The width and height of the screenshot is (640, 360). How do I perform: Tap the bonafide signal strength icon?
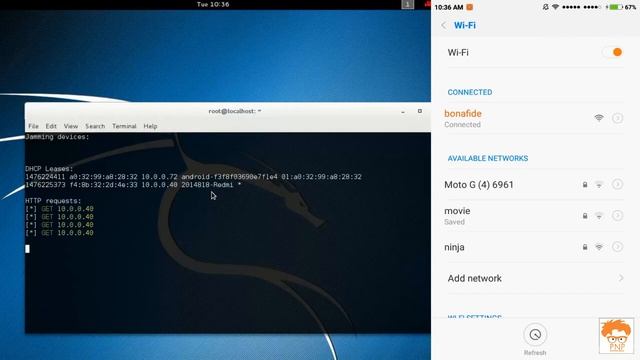[x=599, y=118]
